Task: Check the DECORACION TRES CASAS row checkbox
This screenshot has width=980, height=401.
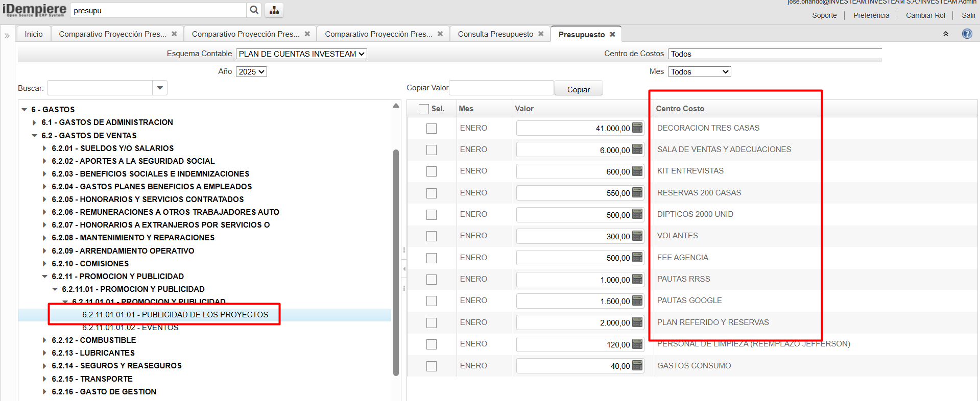Action: (432, 129)
